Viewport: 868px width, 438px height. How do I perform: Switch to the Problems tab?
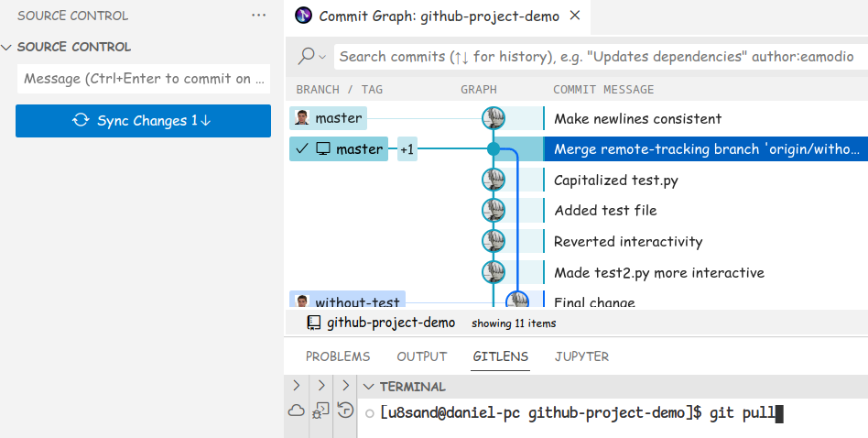pyautogui.click(x=338, y=356)
